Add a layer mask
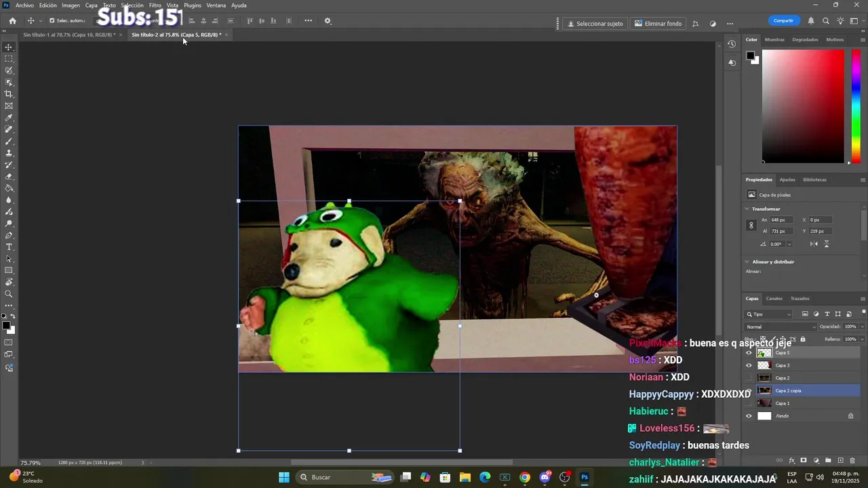Screen dimensions: 868x488 [x=804, y=461]
